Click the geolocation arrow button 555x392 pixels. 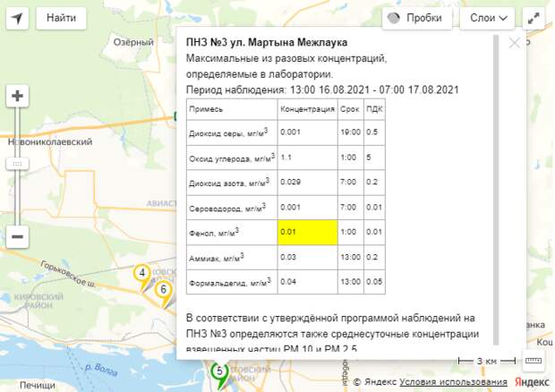18,18
